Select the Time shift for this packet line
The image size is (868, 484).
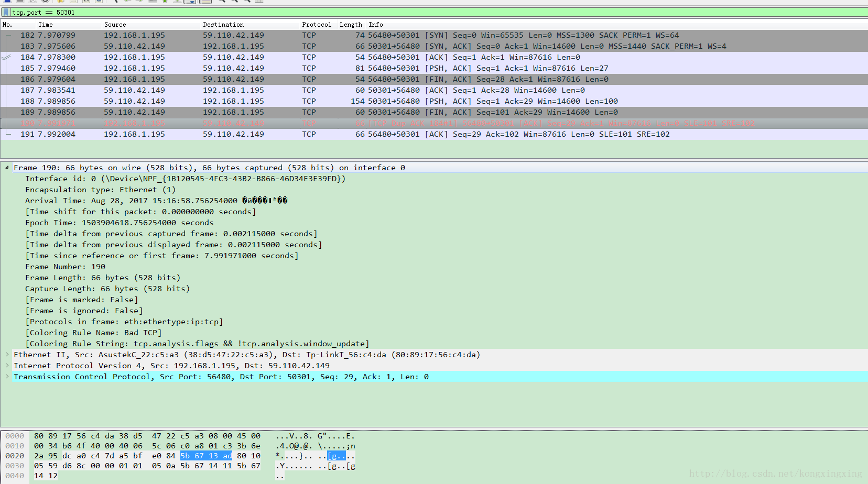[140, 212]
